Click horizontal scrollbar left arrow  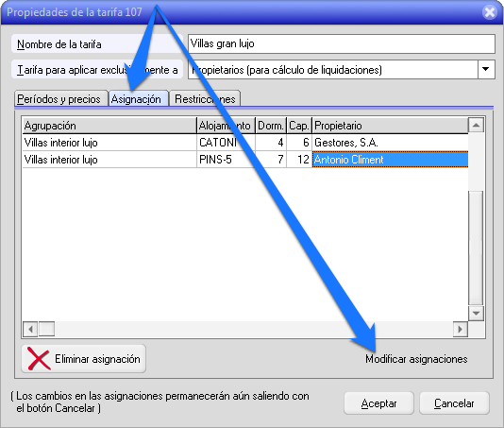pos(30,329)
